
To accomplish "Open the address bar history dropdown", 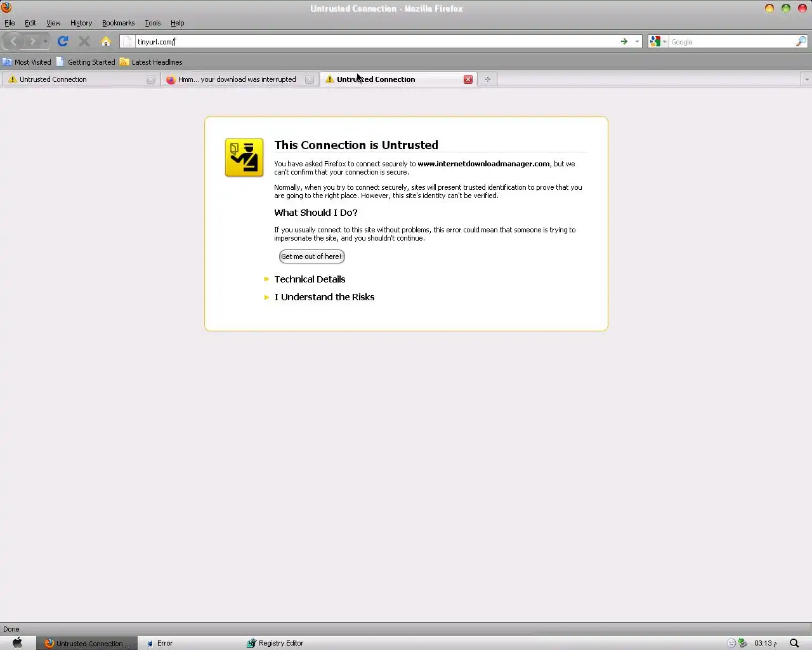I will pos(637,41).
